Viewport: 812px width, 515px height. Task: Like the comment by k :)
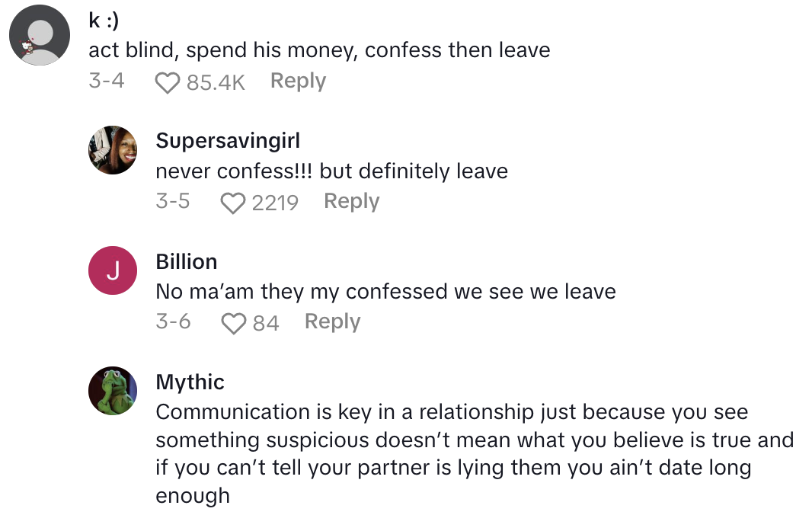coord(168,82)
